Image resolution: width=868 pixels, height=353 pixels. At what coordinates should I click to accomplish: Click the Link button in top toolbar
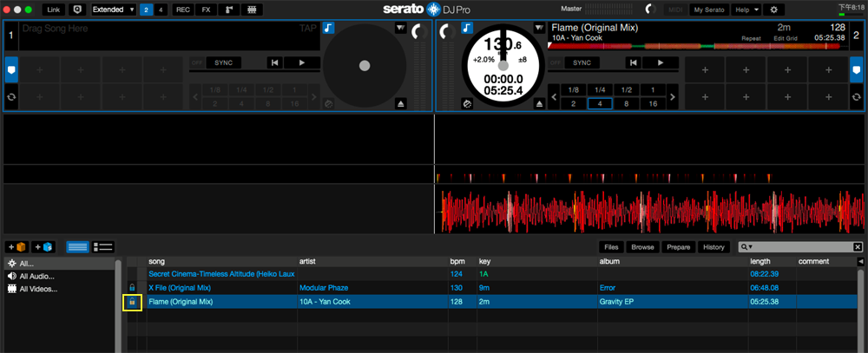(x=54, y=10)
